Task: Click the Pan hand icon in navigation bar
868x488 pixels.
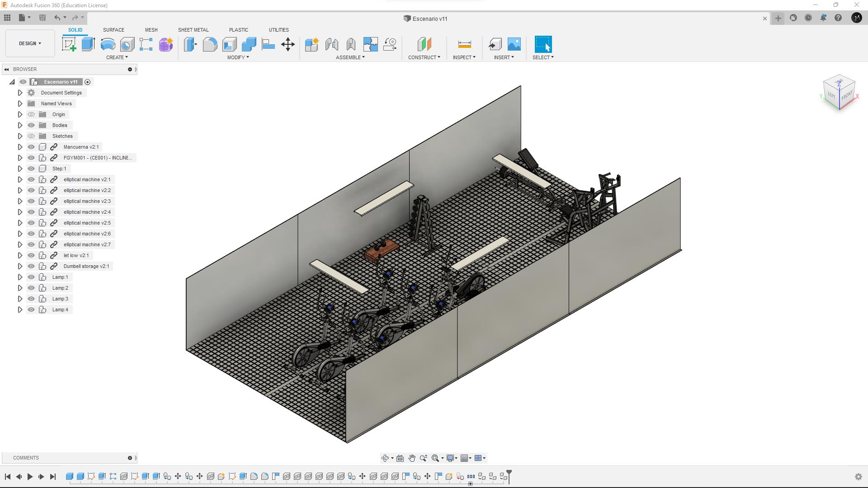Action: click(411, 458)
